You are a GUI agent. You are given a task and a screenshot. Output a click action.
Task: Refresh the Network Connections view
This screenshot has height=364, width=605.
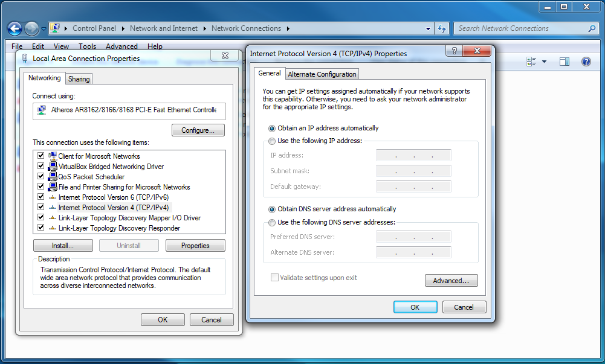pos(442,28)
